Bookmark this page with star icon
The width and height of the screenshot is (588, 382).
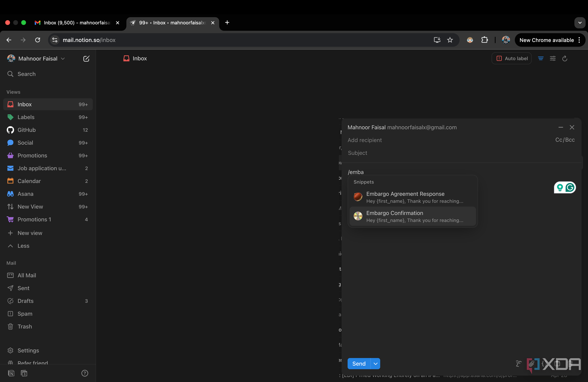pos(450,40)
